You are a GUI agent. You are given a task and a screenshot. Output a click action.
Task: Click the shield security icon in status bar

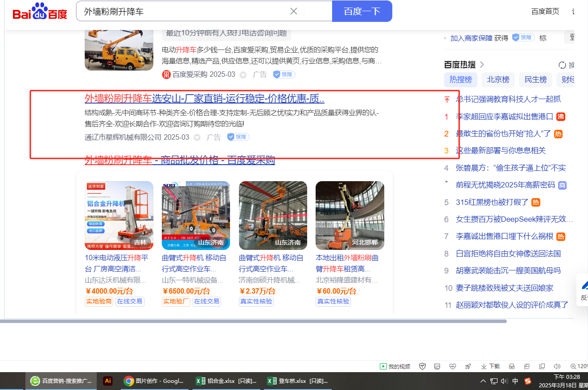(x=423, y=366)
